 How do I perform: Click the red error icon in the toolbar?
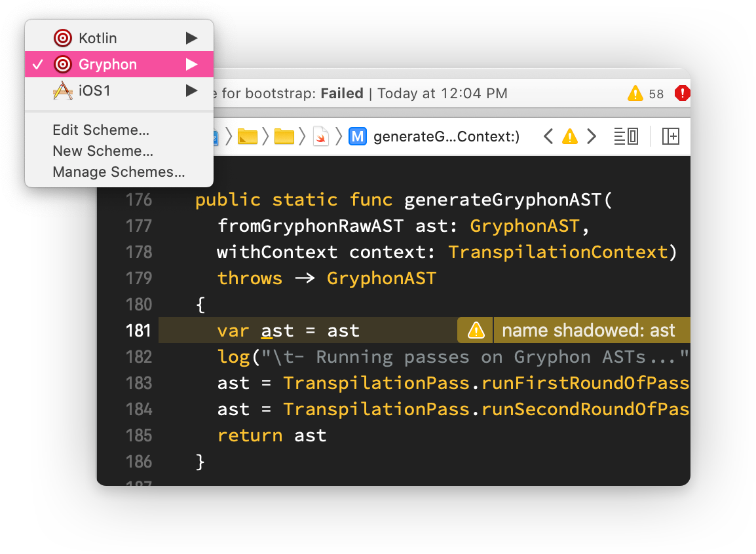tap(682, 93)
